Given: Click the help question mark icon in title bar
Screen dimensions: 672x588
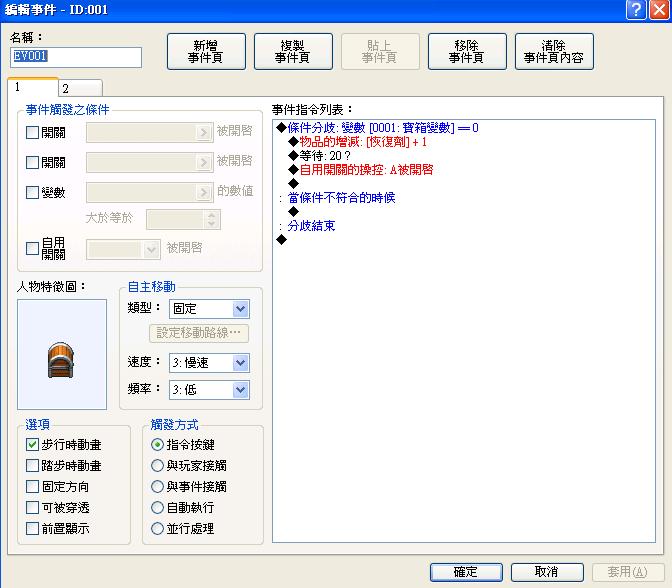Looking at the screenshot, I should click(x=636, y=9).
